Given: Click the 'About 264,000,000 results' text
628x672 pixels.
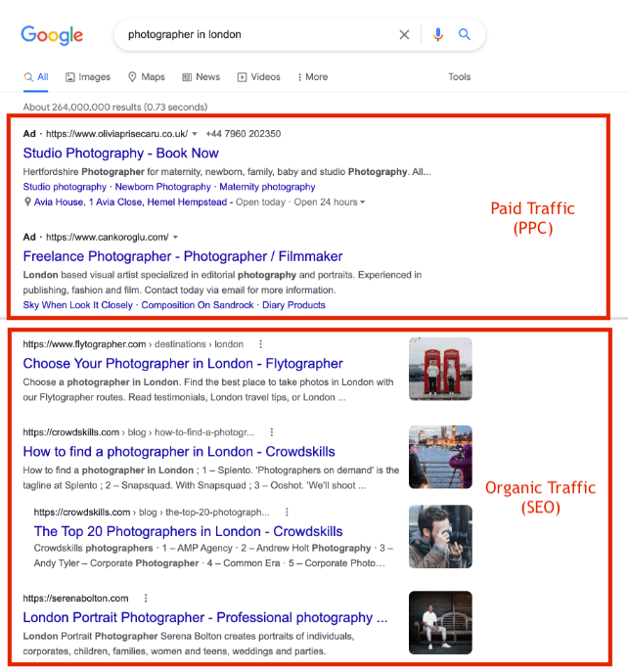Looking at the screenshot, I should pos(115,108).
